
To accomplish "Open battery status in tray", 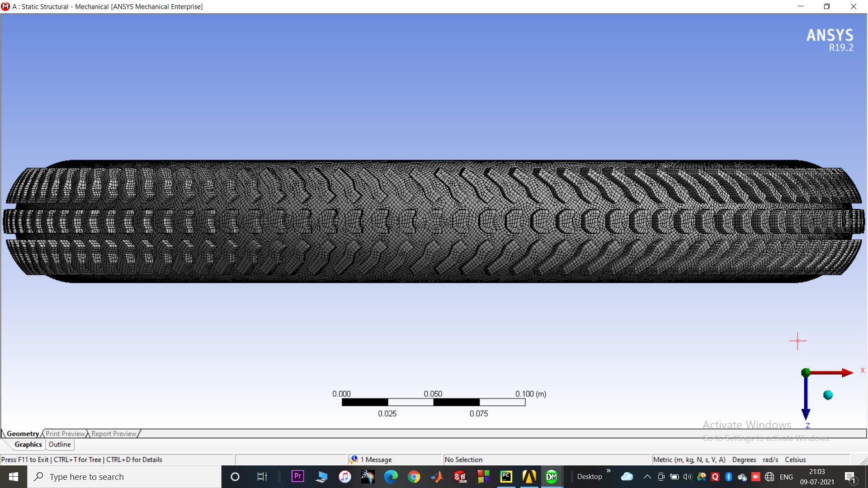I will 675,477.
